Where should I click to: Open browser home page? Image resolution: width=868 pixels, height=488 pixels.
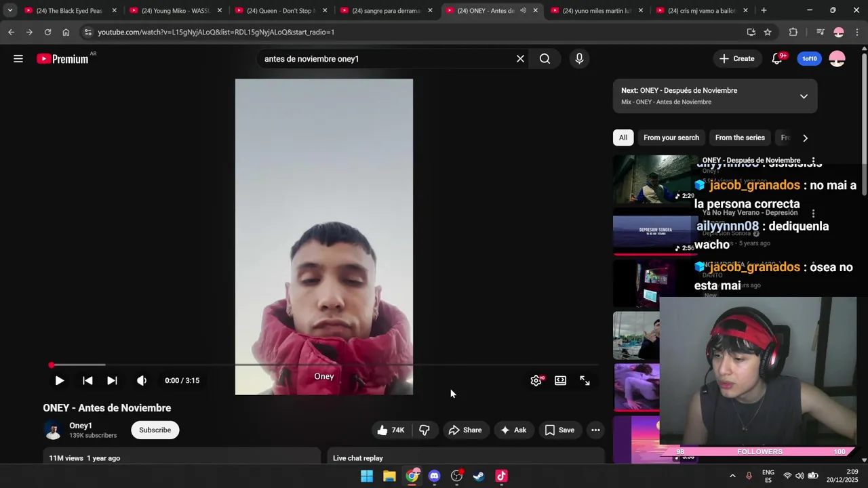(x=66, y=32)
